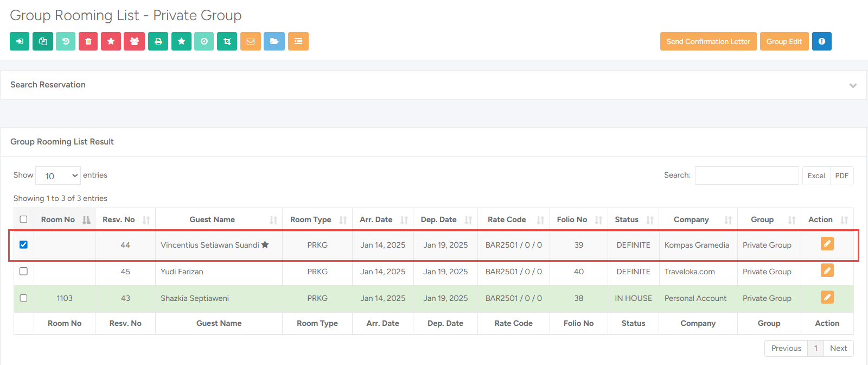The height and width of the screenshot is (365, 868).
Task: Click the printer icon in toolbar
Action: pyautogui.click(x=158, y=41)
